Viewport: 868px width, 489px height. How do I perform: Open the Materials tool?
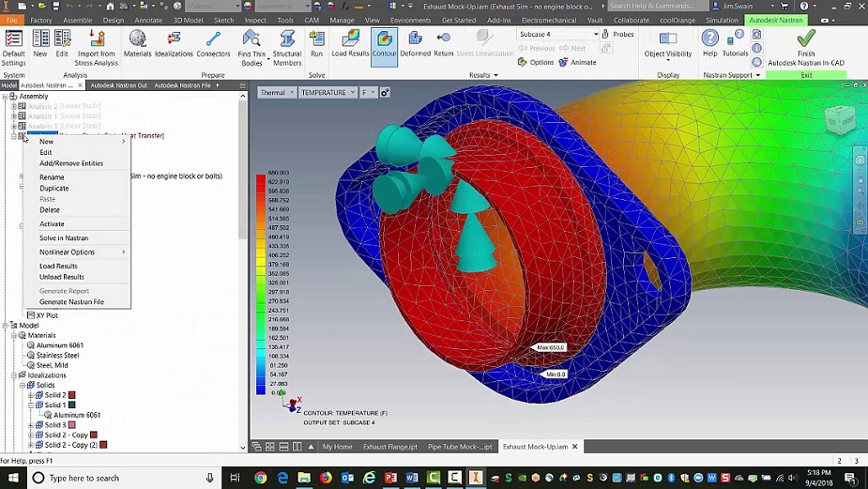click(x=137, y=44)
